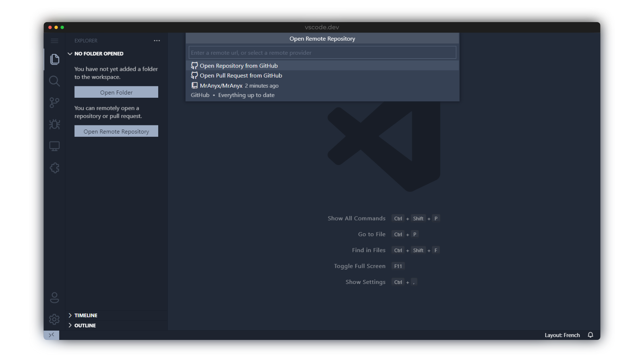Open the Explorer view icon

click(x=54, y=59)
